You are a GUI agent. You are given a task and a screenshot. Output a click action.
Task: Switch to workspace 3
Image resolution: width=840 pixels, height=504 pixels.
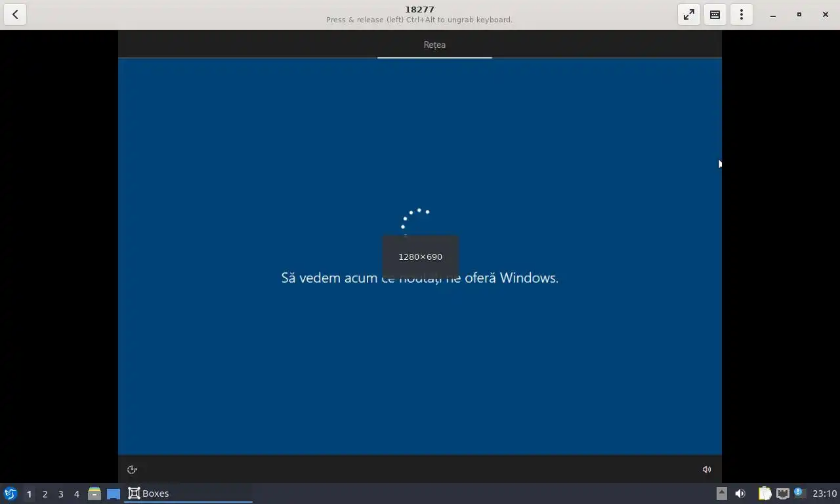pyautogui.click(x=60, y=493)
